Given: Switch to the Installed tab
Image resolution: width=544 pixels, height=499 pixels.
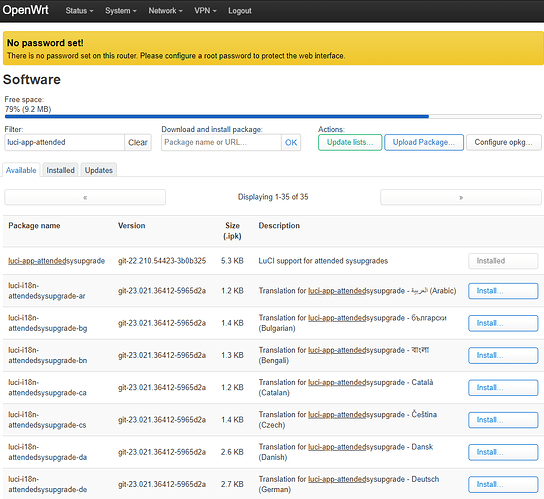Looking at the screenshot, I should [60, 170].
